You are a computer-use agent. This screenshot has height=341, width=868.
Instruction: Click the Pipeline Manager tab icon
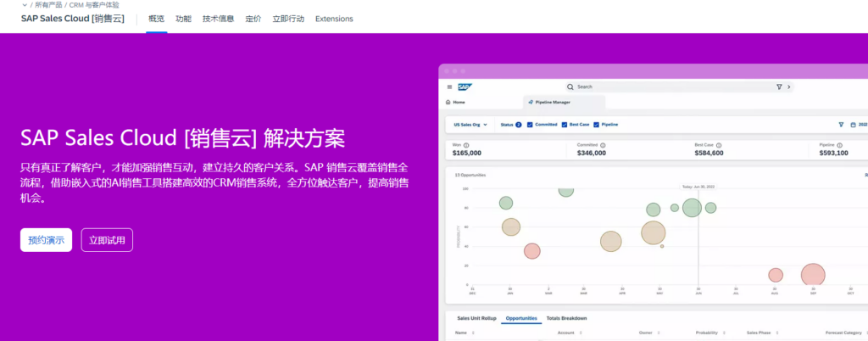click(531, 103)
